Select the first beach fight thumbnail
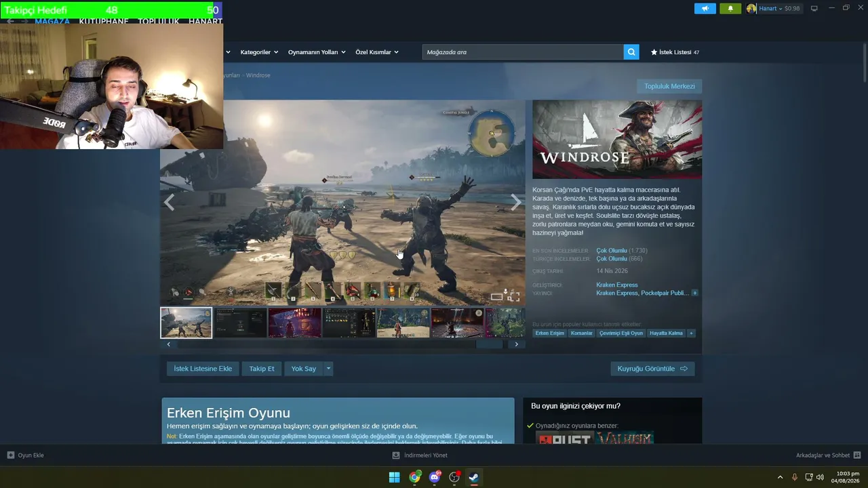The height and width of the screenshot is (488, 868). (x=186, y=323)
